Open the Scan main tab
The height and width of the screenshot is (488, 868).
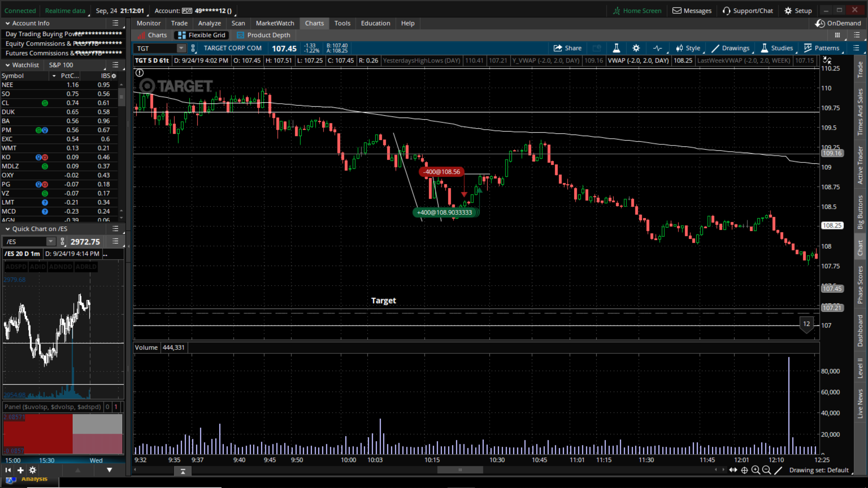[238, 23]
